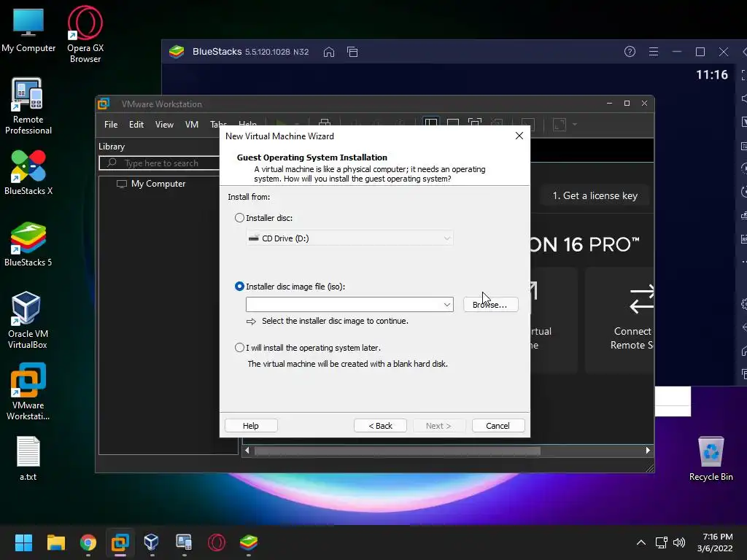Open the Tabs menu in VMware Workstation

coord(217,124)
